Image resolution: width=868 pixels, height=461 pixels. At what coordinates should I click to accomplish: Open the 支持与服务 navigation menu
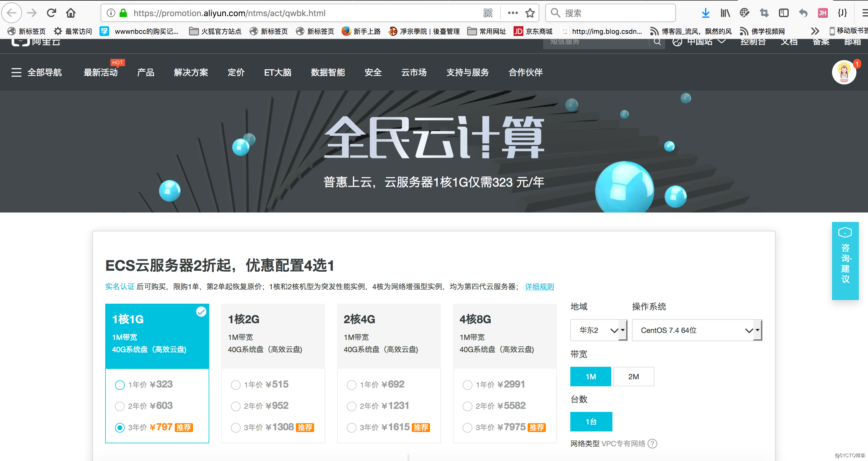(467, 72)
